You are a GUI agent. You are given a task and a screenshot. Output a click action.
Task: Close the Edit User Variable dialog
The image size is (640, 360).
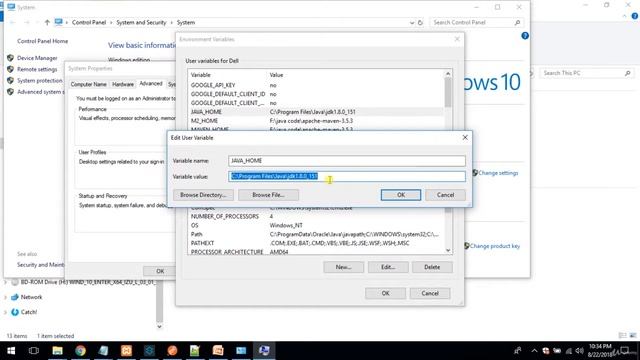[465, 138]
